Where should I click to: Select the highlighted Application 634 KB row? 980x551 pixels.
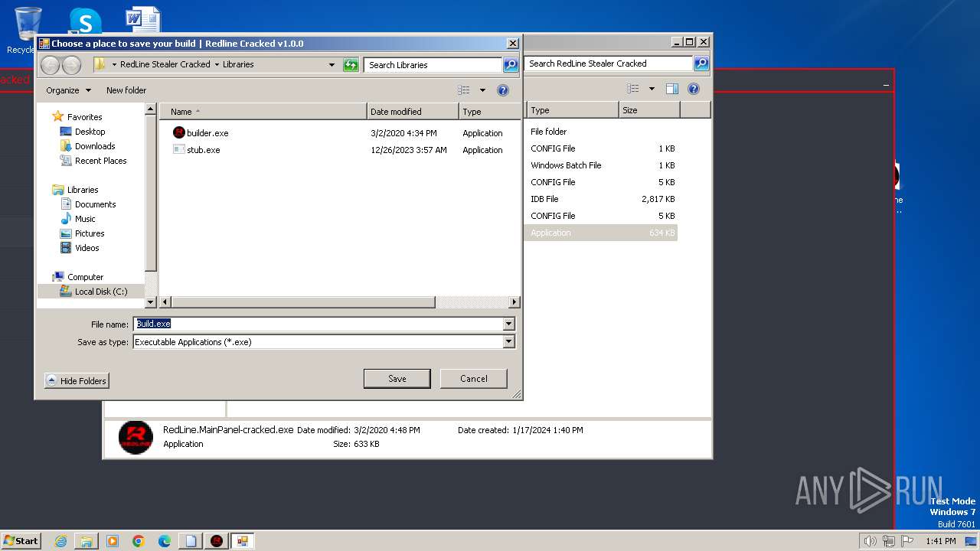(x=603, y=233)
